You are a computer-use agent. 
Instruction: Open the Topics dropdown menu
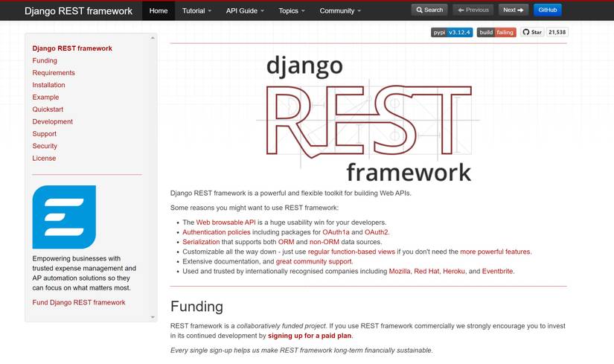[291, 11]
